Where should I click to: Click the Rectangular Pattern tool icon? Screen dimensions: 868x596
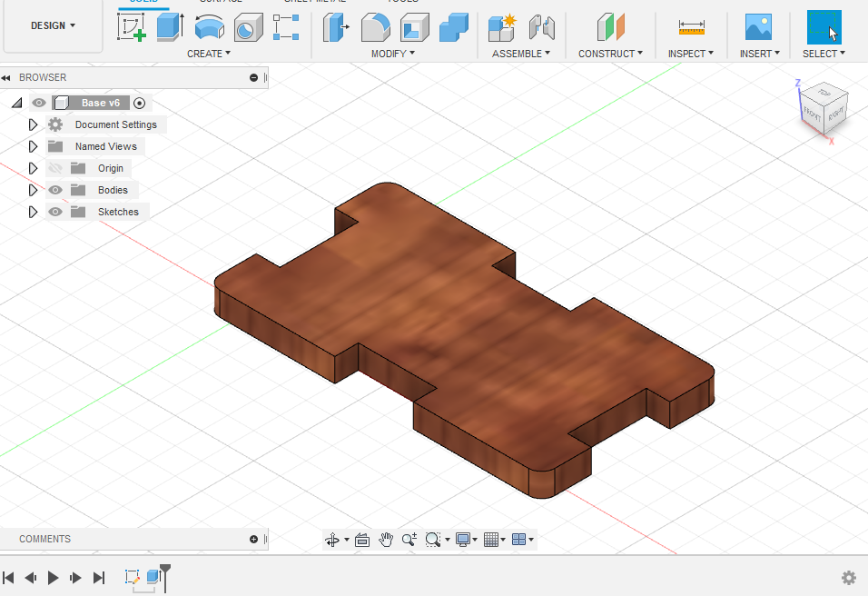pos(286,27)
